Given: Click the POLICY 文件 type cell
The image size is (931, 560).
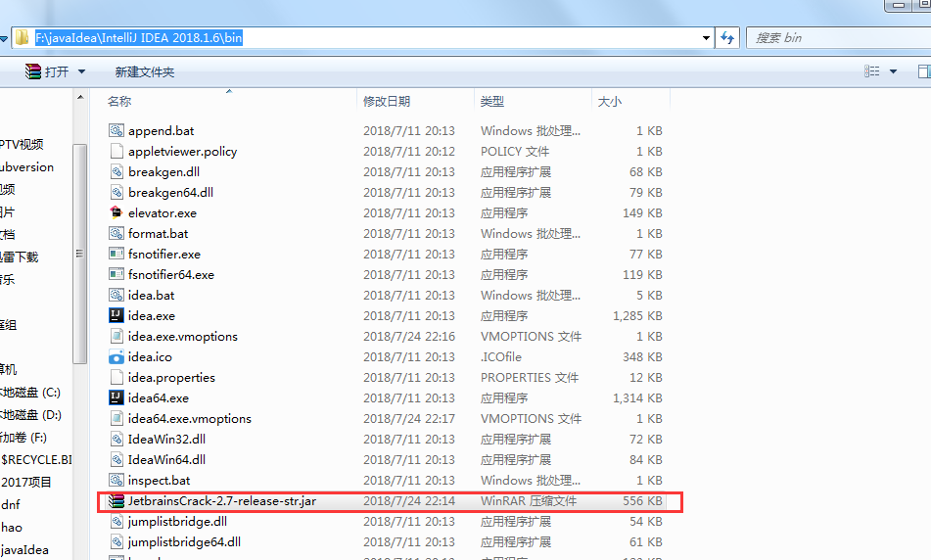Looking at the screenshot, I should [x=515, y=152].
